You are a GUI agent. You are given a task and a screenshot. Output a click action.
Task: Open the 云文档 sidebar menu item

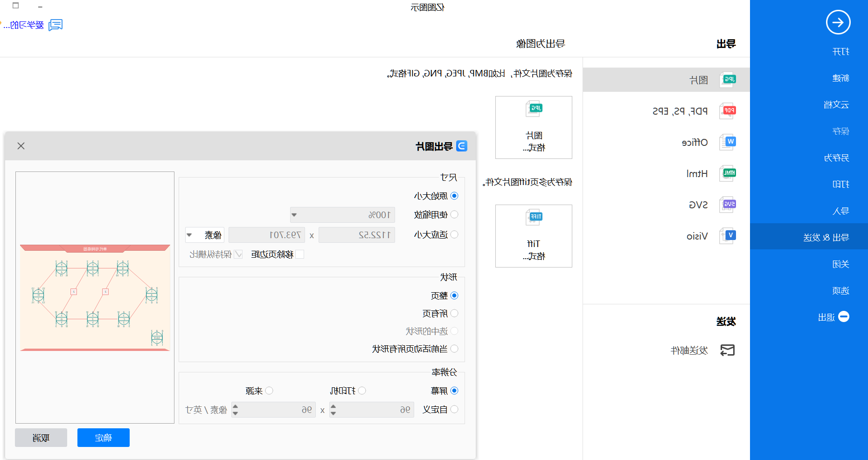837,105
